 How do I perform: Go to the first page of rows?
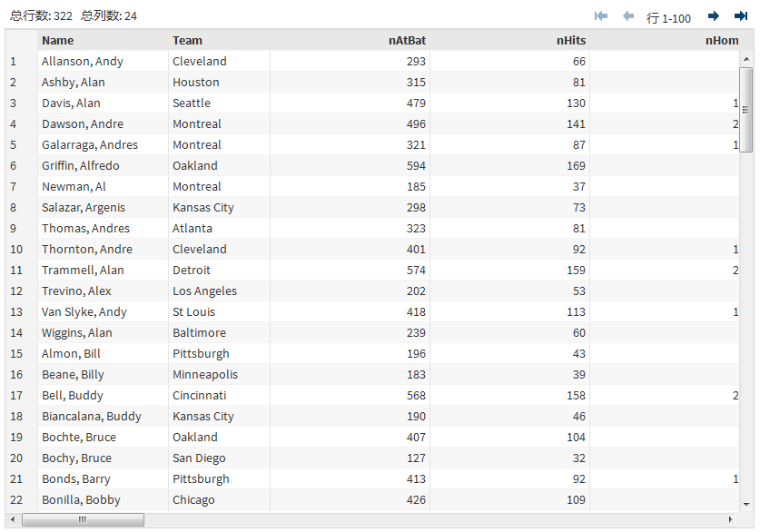[x=601, y=16]
